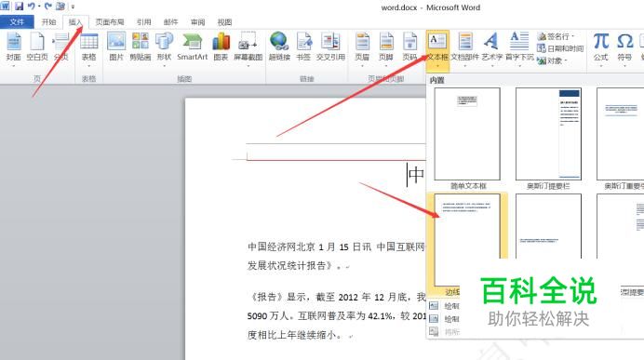This screenshot has width=644, height=360.
Task: Open the Customize Quick Access Toolbar dropdown
Action: (74, 7)
